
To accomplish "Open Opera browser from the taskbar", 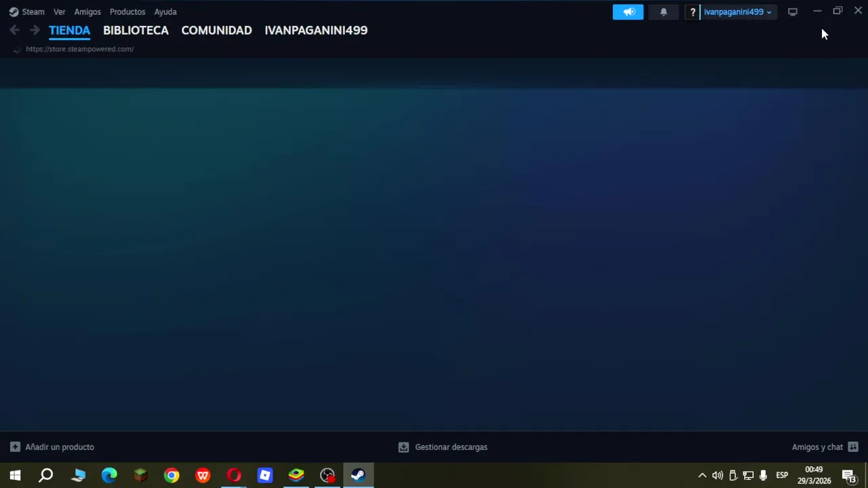I will pos(234,475).
